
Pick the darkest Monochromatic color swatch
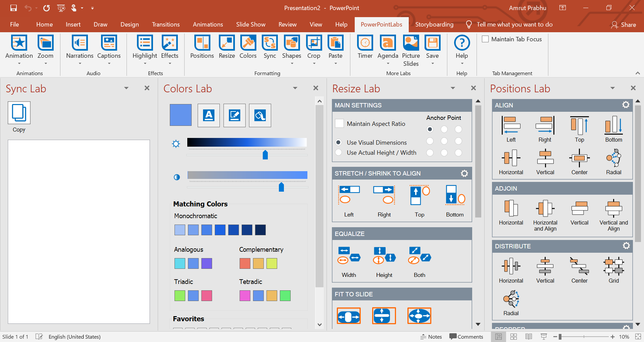pyautogui.click(x=260, y=230)
